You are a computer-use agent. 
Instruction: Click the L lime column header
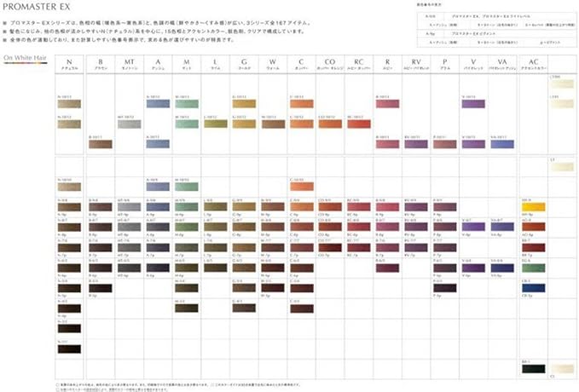click(215, 64)
